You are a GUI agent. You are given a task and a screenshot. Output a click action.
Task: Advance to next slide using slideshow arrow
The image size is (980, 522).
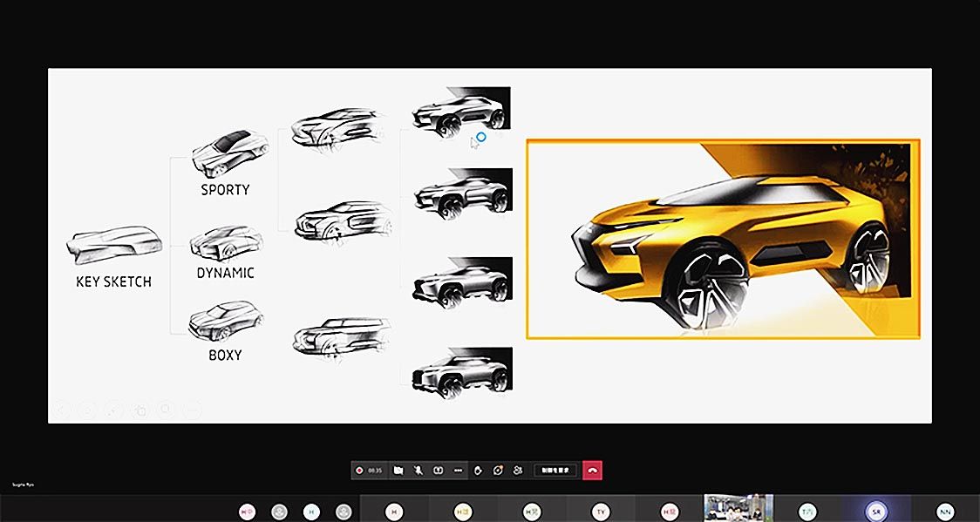click(88, 409)
